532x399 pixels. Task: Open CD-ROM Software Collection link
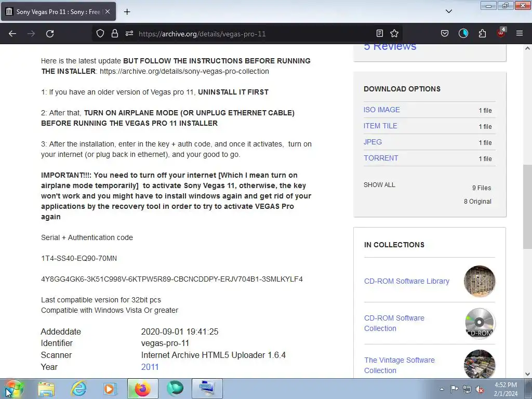[394, 323]
